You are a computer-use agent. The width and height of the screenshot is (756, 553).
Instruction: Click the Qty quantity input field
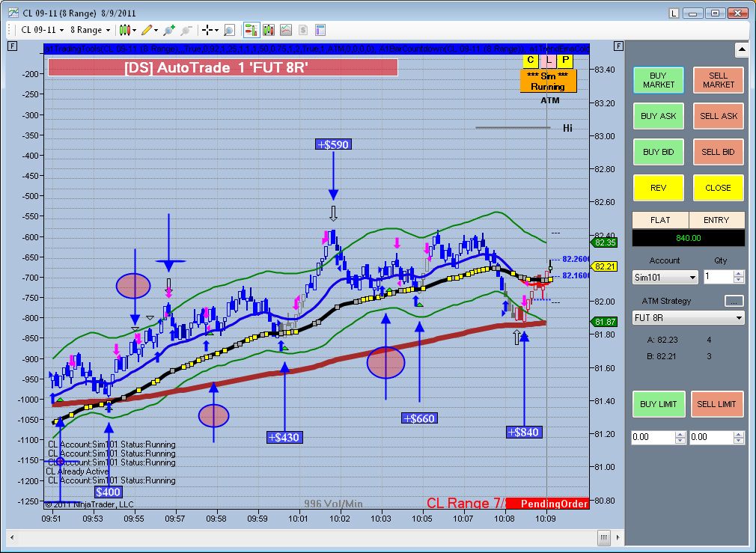pyautogui.click(x=719, y=277)
